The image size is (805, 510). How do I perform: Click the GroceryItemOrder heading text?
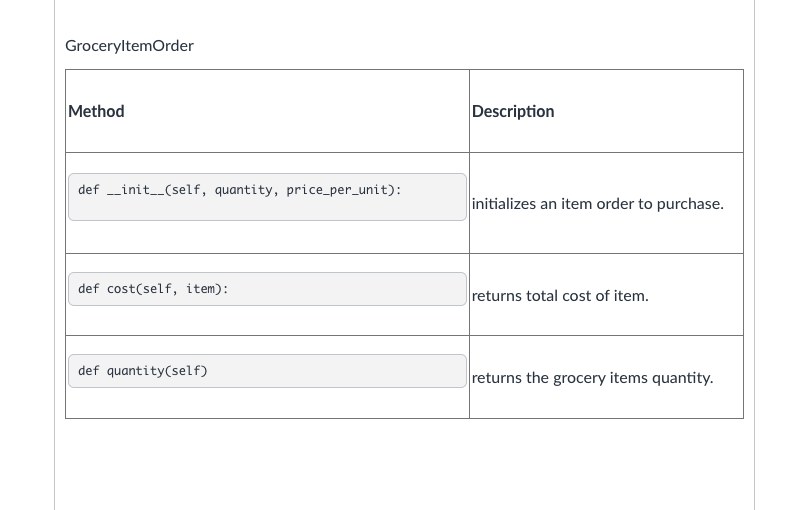pyautogui.click(x=129, y=46)
